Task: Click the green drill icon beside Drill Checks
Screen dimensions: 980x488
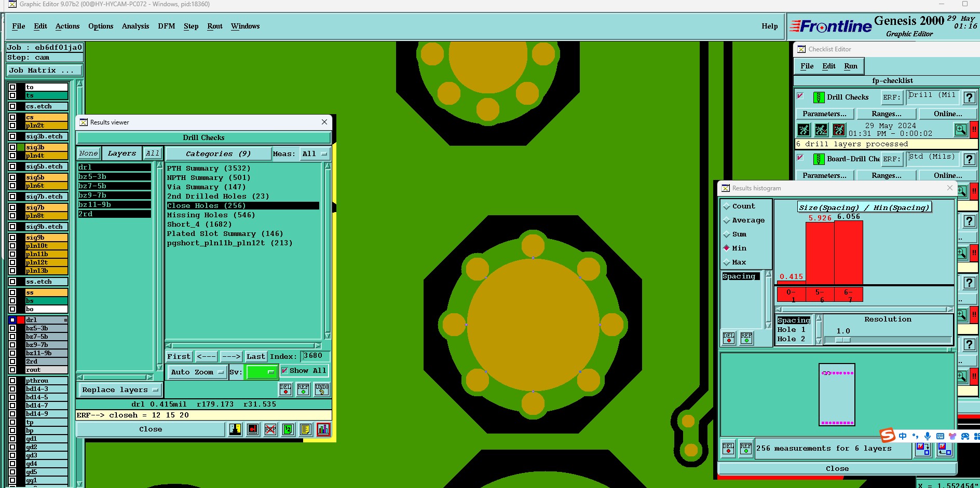Action: coord(819,97)
